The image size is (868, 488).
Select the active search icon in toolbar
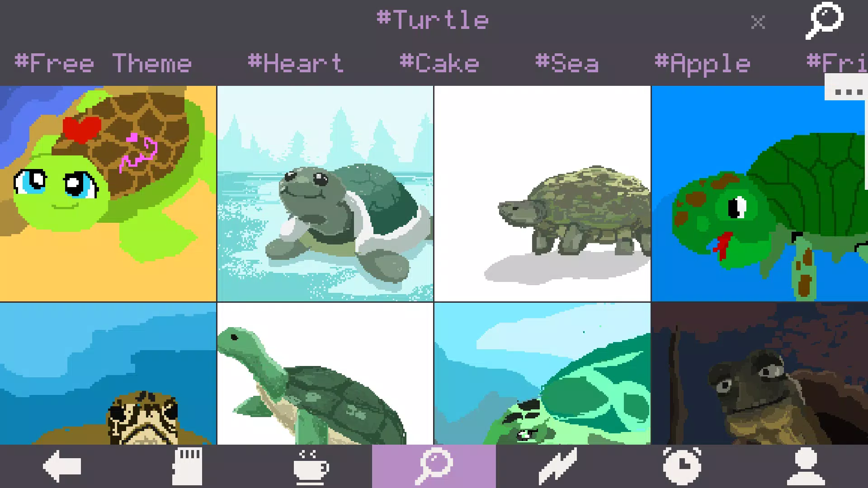pos(434,467)
